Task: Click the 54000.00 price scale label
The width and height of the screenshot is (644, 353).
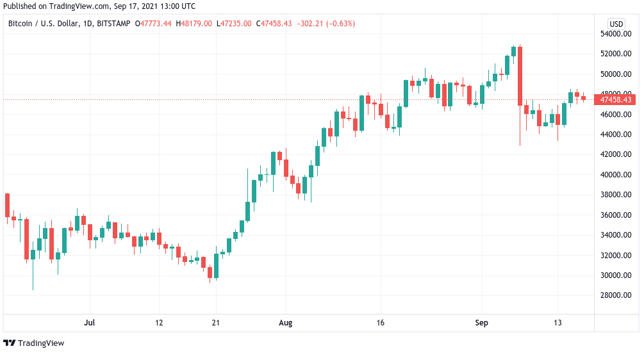Action: [616, 34]
